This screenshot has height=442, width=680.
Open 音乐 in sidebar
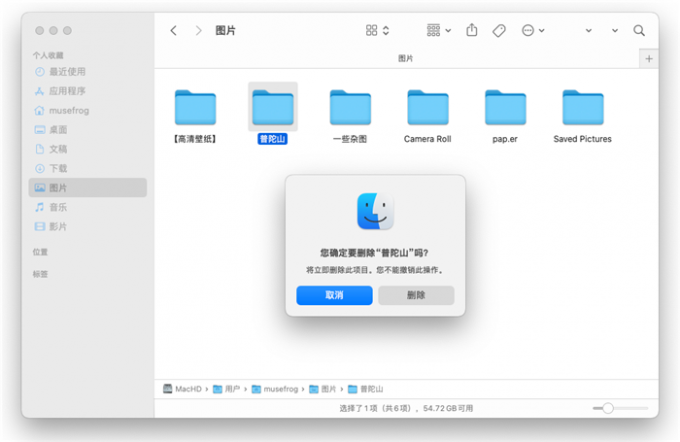[88, 207]
